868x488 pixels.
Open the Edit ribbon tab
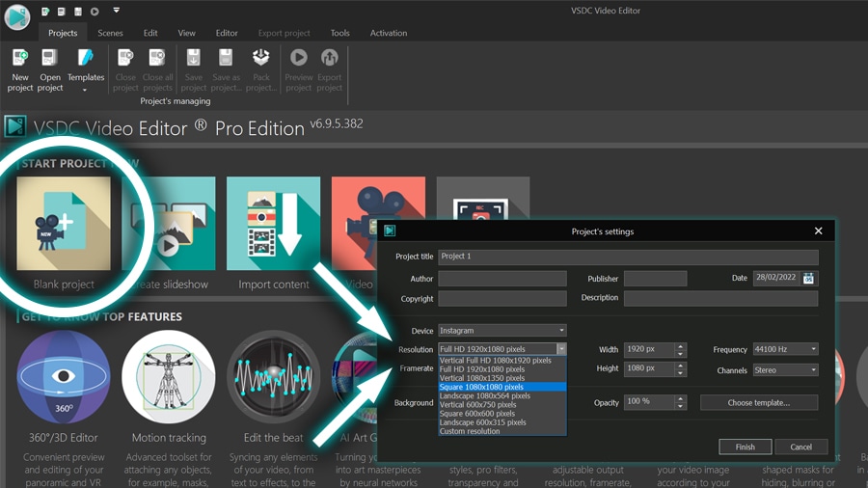(x=150, y=33)
